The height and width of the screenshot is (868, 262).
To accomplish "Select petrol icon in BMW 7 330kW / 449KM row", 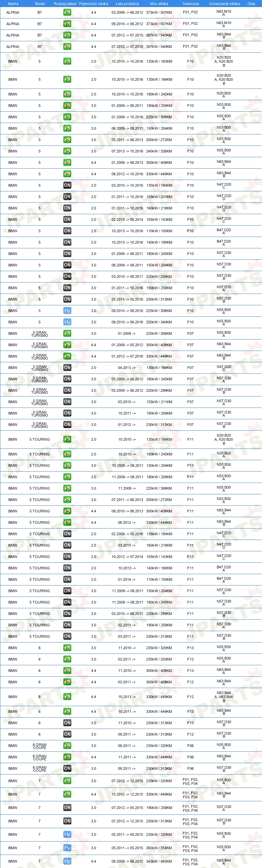I will click(x=67, y=794).
